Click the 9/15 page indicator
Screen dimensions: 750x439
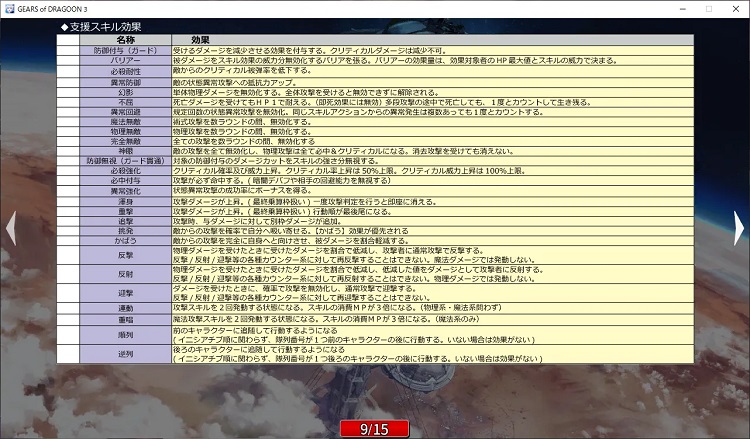(x=375, y=429)
